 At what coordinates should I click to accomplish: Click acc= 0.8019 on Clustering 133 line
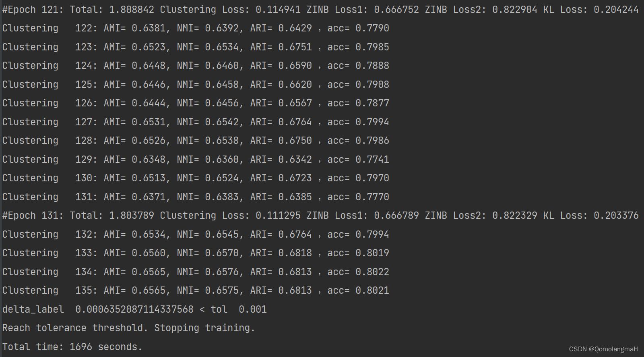pos(358,253)
